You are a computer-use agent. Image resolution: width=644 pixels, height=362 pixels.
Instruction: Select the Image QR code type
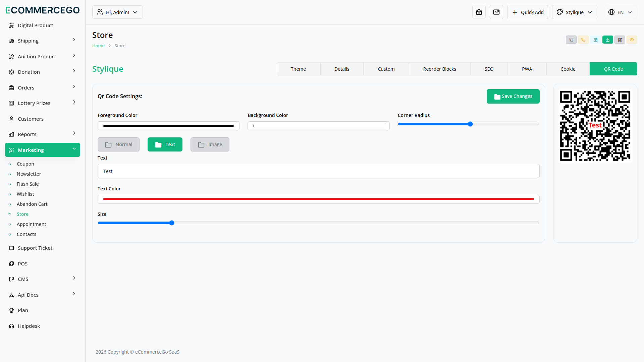click(x=210, y=144)
